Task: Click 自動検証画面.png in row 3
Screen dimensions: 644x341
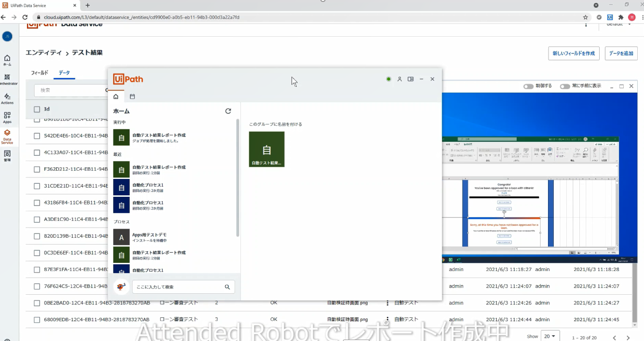Action: 347,319
